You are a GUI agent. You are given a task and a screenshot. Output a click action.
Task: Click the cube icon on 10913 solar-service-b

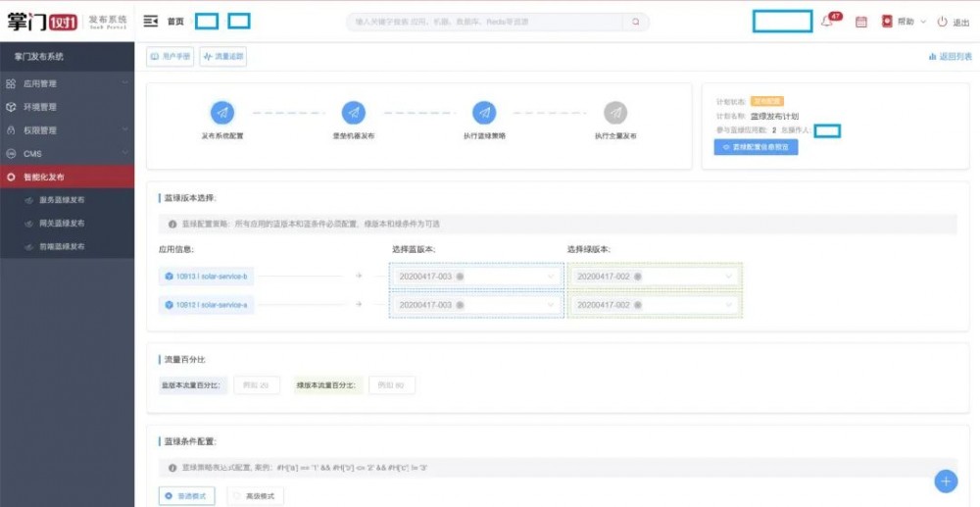pos(169,277)
